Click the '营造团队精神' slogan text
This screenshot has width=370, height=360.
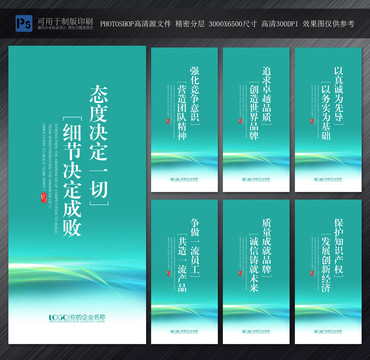point(182,112)
